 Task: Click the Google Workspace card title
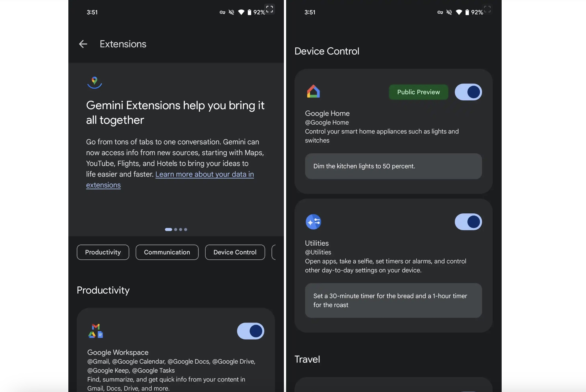coord(118,352)
